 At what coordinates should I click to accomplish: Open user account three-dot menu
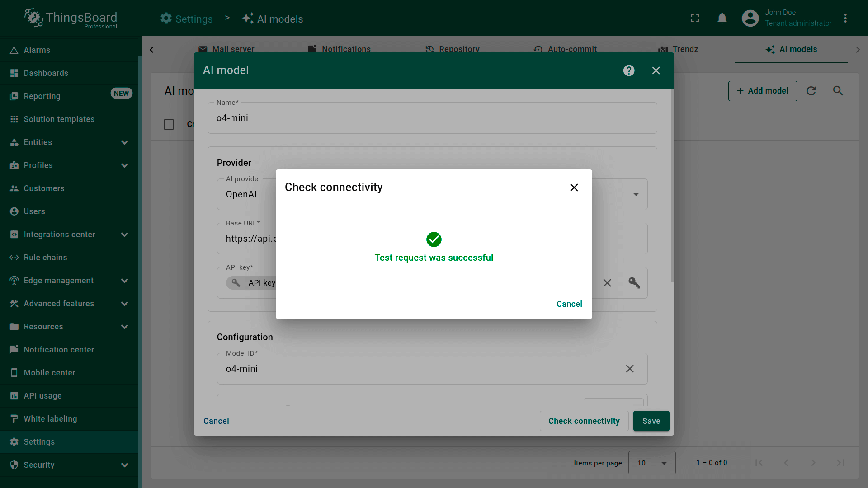845,19
